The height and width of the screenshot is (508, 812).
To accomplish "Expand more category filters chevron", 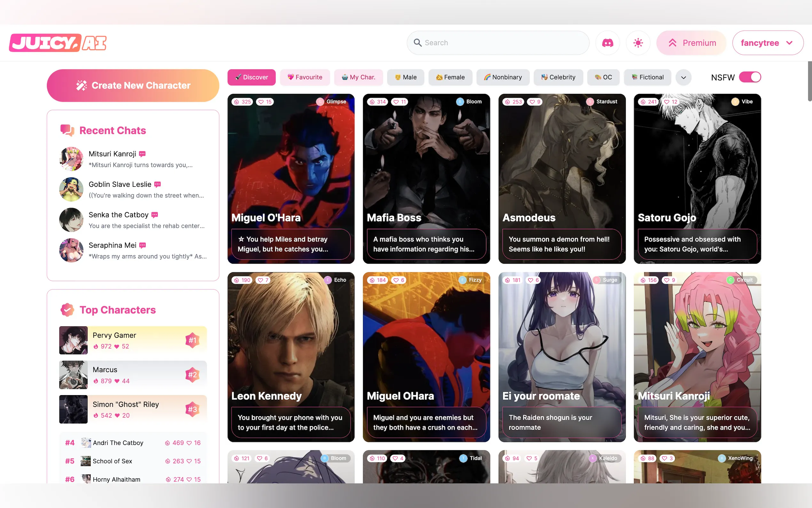I will (683, 78).
